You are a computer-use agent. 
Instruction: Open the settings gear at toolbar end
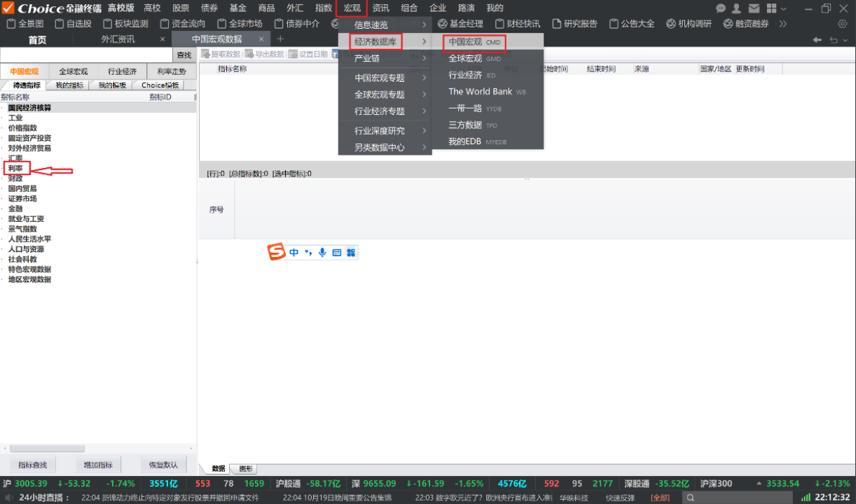click(843, 24)
